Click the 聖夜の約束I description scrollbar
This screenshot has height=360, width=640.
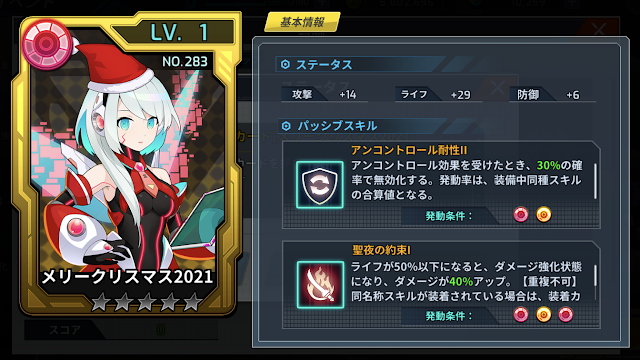[x=595, y=276]
